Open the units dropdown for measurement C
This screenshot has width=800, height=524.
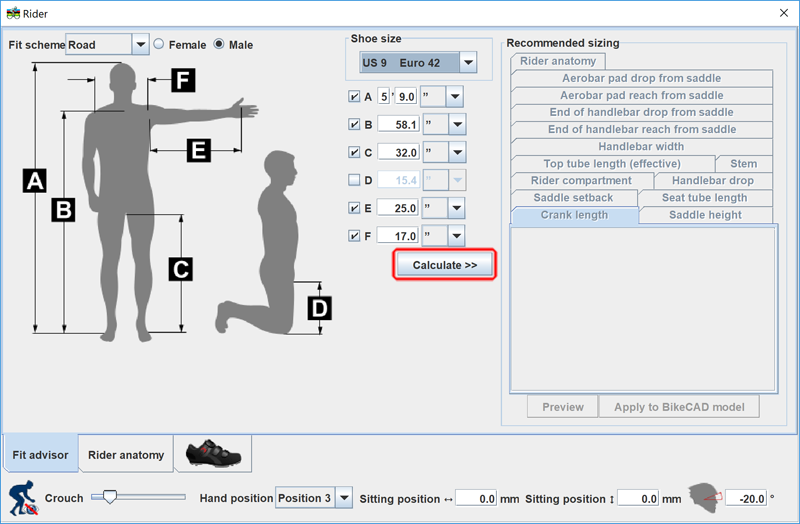coord(457,152)
